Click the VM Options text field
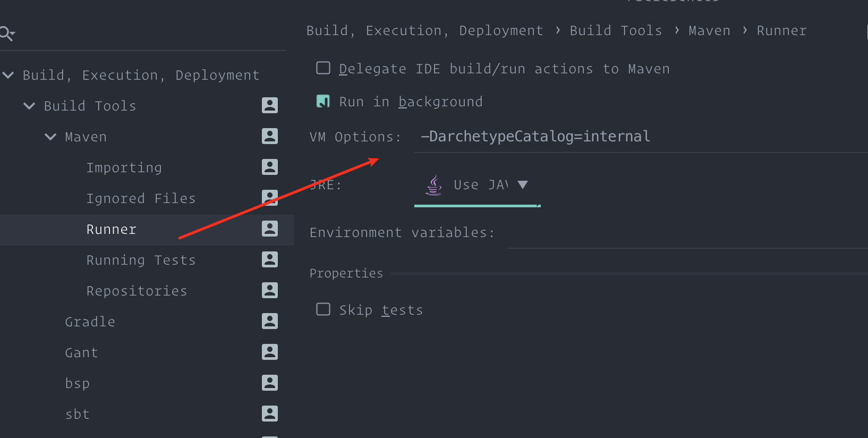Screen dimensions: 868x438 pos(641,137)
